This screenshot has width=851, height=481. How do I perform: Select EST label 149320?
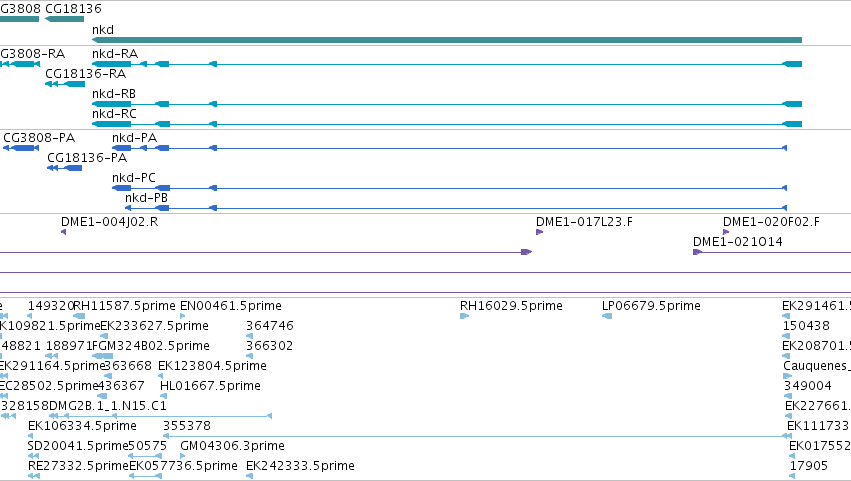point(50,306)
